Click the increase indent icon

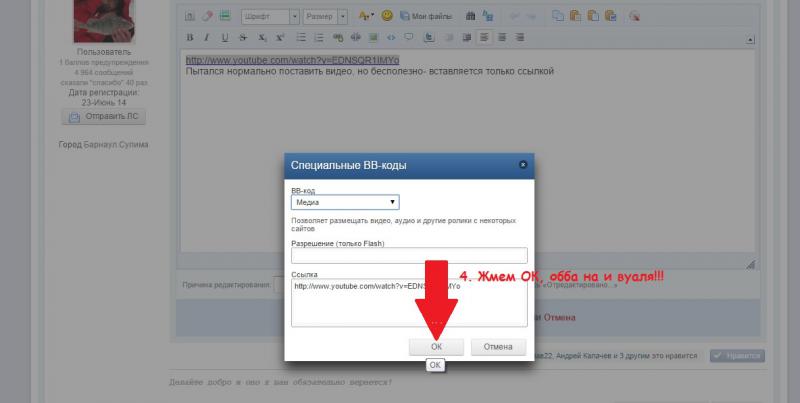(466, 37)
